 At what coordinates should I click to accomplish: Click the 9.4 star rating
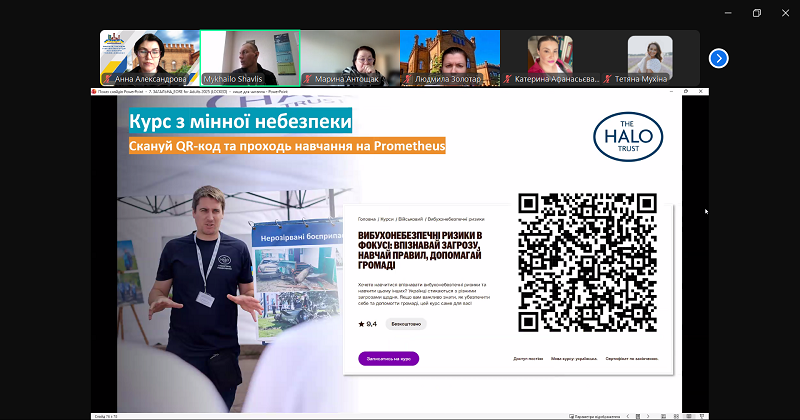point(367,324)
